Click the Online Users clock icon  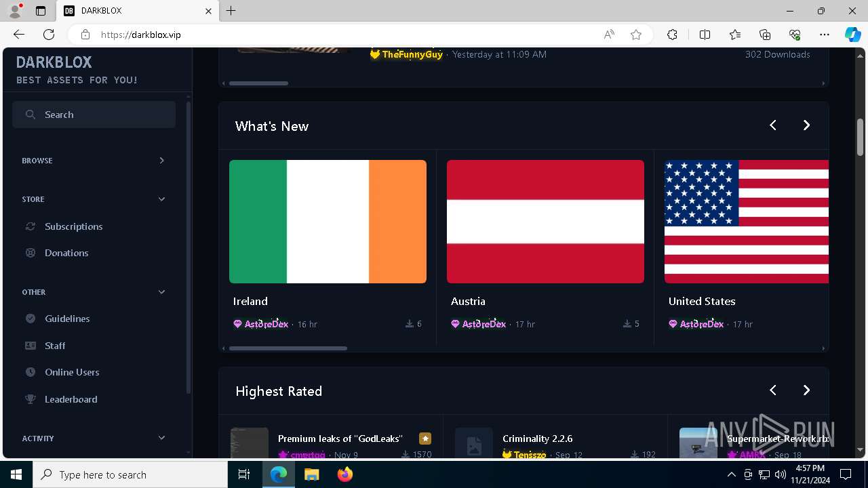tap(31, 372)
